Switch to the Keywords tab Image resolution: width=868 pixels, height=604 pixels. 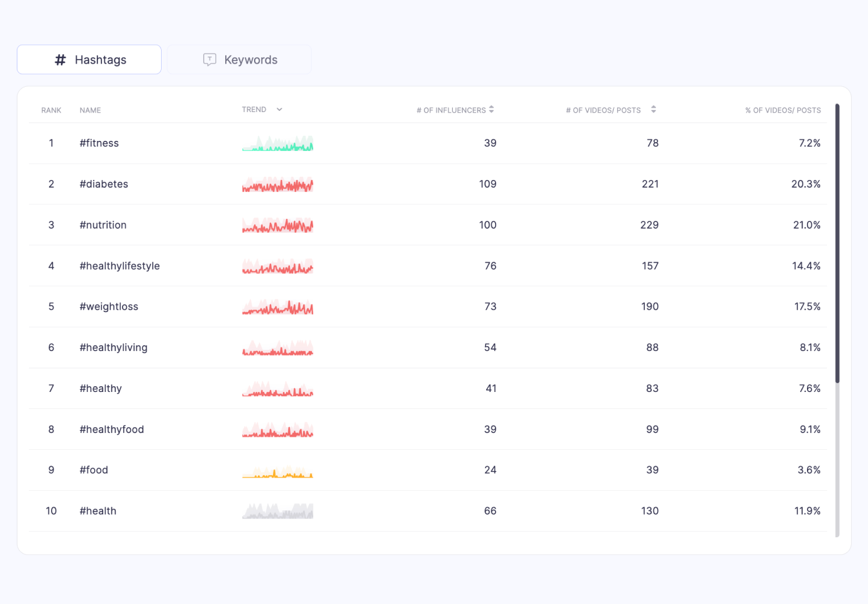pyautogui.click(x=240, y=60)
